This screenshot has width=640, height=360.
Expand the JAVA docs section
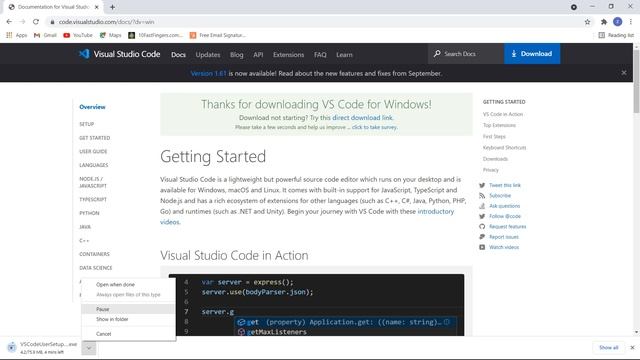coord(85,227)
